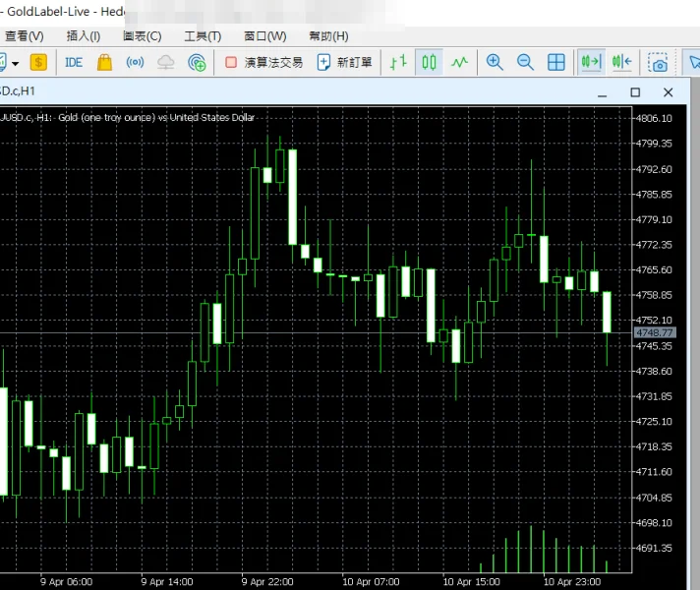Switch chart to bar chart mode
The width and height of the screenshot is (700, 590).
click(398, 62)
